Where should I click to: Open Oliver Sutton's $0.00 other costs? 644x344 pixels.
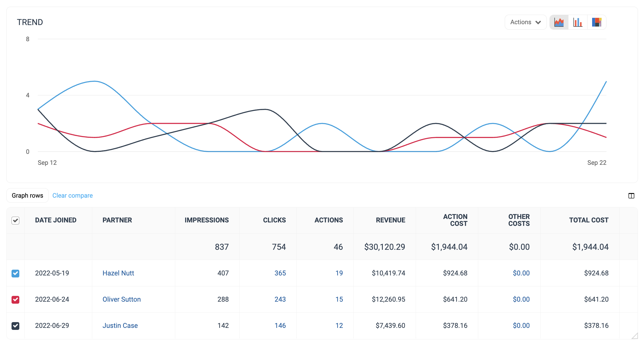pos(521,299)
